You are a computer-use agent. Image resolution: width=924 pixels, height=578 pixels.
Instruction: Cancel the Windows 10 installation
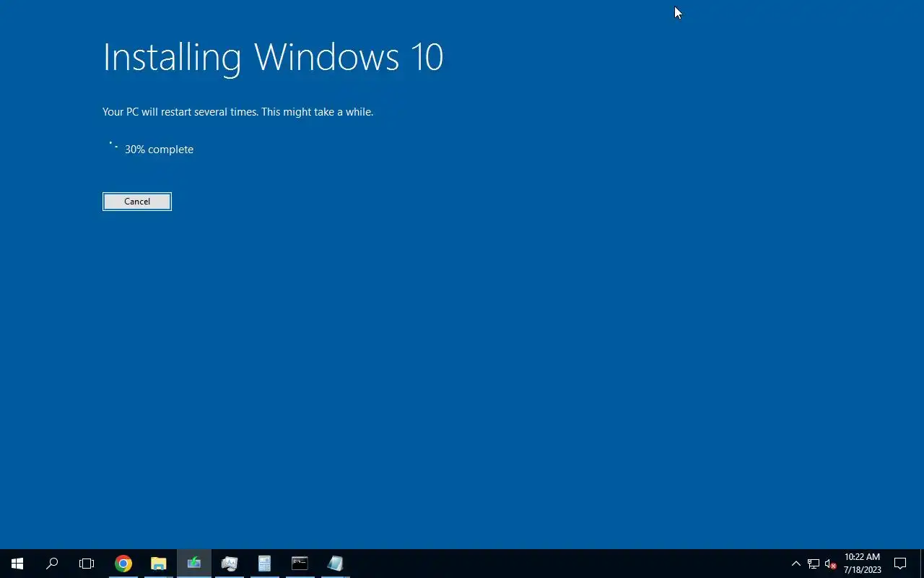point(137,202)
